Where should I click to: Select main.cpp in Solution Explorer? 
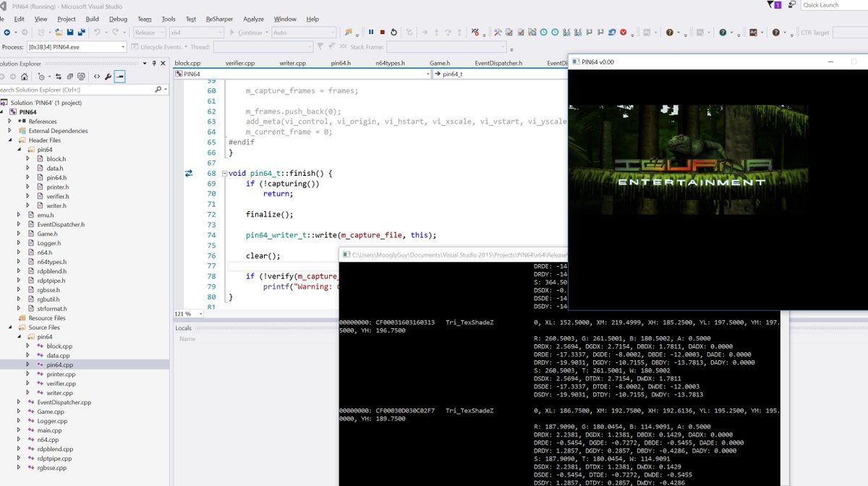click(x=50, y=430)
